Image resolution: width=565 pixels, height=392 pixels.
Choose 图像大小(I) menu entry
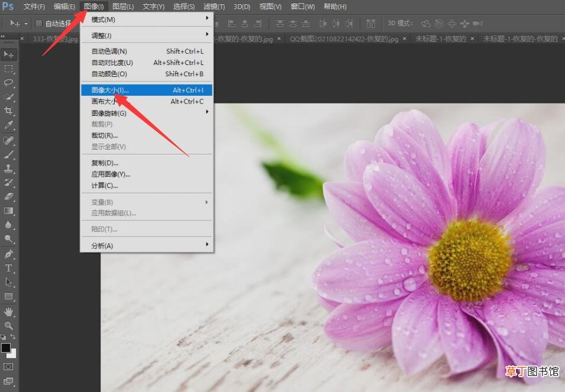(147, 90)
